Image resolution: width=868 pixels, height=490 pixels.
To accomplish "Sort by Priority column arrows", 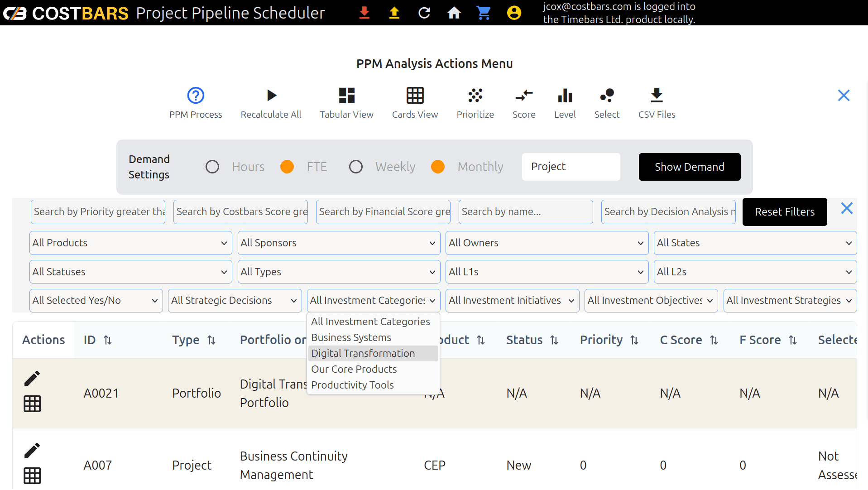I will pos(634,340).
